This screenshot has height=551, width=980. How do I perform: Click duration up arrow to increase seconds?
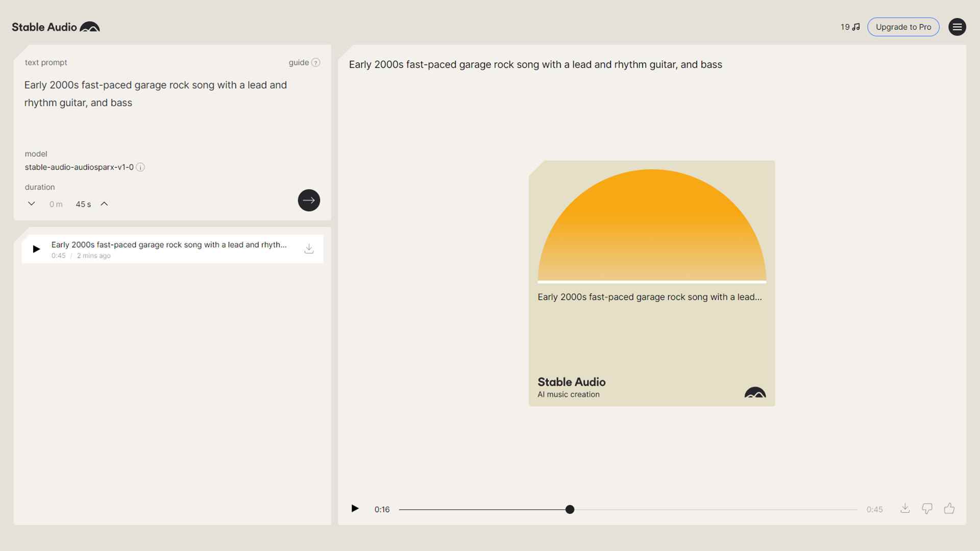(104, 203)
